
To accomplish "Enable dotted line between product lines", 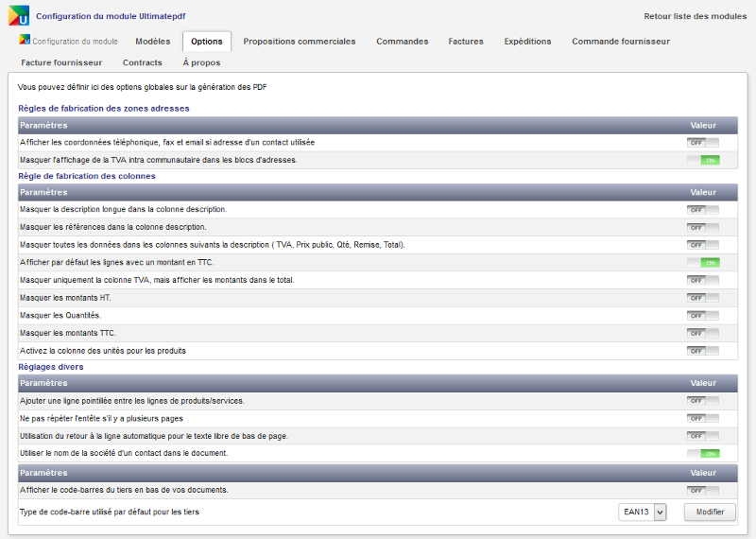I will 702,401.
